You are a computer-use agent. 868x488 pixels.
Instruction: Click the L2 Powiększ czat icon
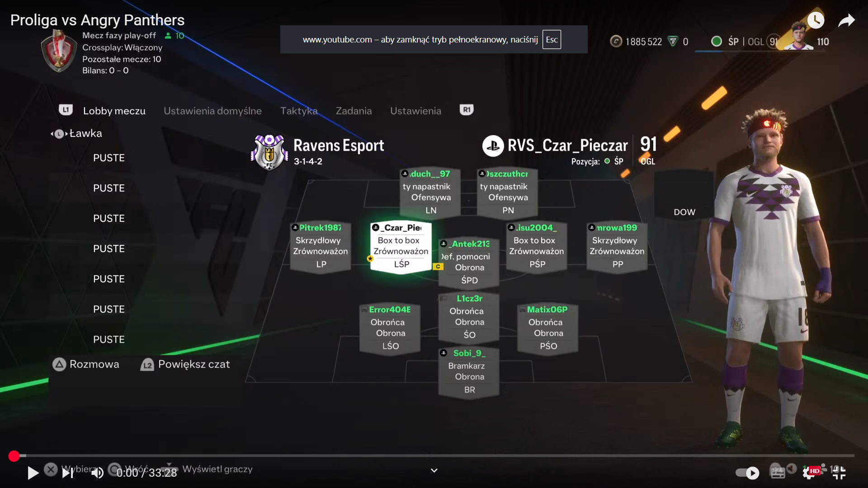tap(147, 364)
